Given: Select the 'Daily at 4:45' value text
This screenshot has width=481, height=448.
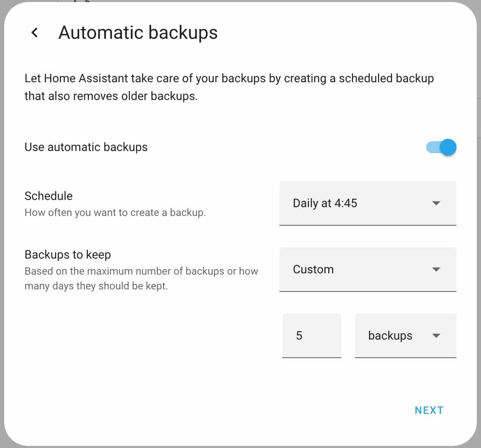Looking at the screenshot, I should coord(325,203).
